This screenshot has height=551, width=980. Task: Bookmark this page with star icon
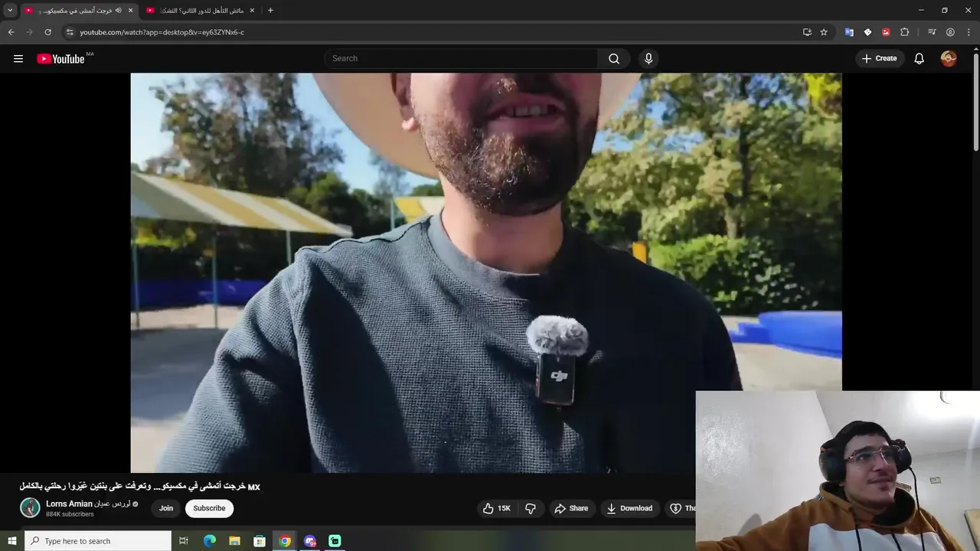[x=824, y=32]
